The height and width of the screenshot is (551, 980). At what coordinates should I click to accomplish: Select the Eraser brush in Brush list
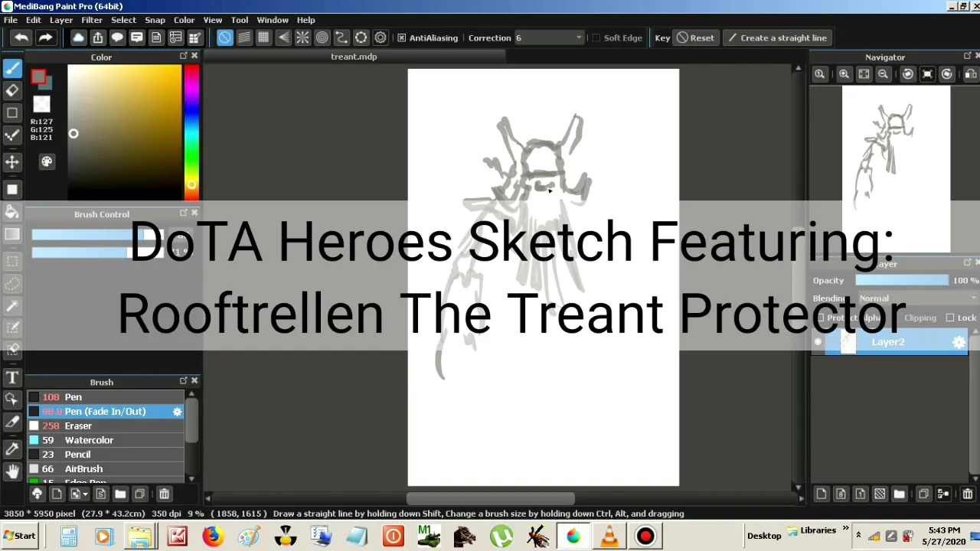pos(105,425)
